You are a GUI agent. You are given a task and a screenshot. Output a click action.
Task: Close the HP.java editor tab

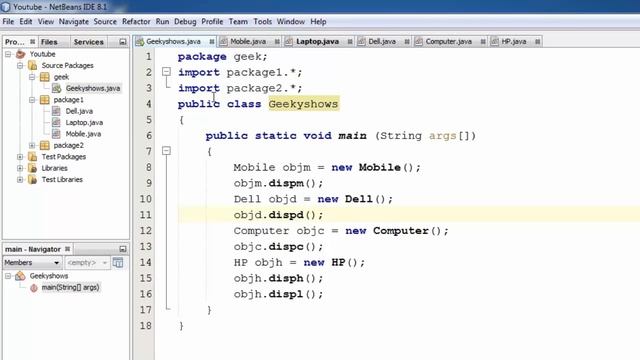(x=538, y=42)
